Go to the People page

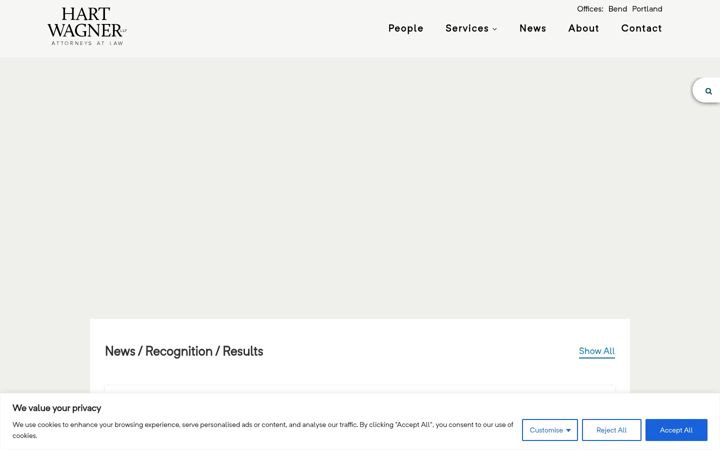click(x=405, y=28)
